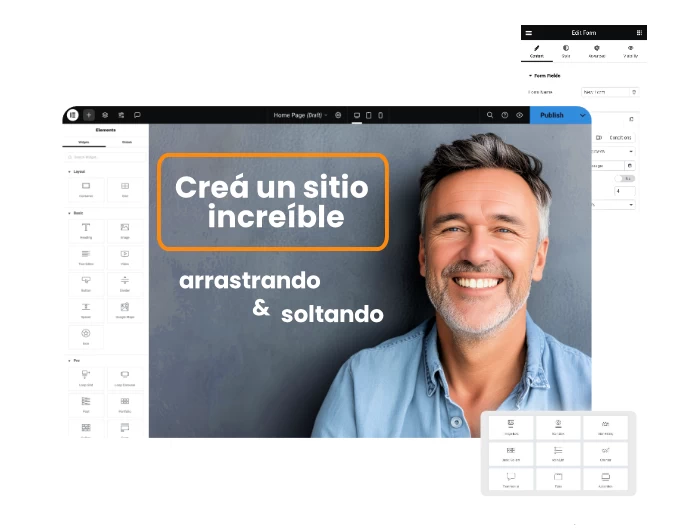Click the Search Widget field
Screen dimensions: 700x530
(x=106, y=157)
